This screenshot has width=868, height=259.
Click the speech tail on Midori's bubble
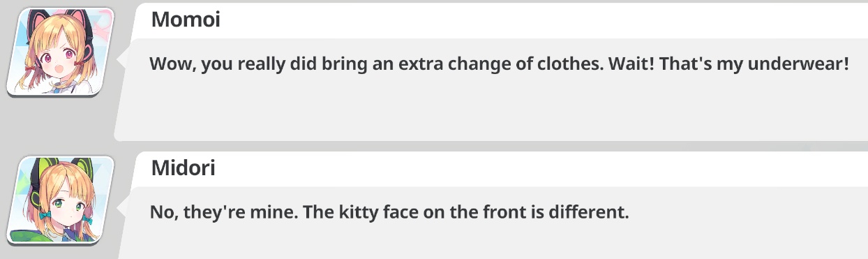click(121, 208)
